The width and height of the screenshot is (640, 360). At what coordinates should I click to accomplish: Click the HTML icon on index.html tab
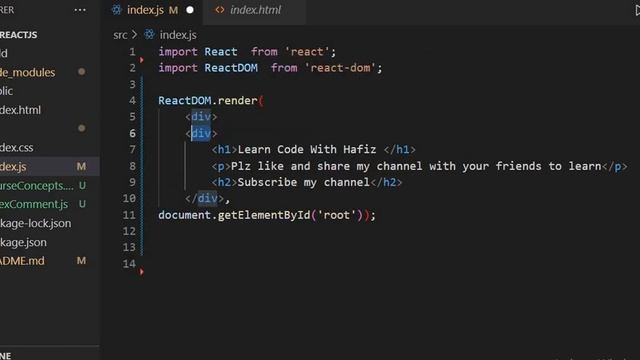coord(220,10)
